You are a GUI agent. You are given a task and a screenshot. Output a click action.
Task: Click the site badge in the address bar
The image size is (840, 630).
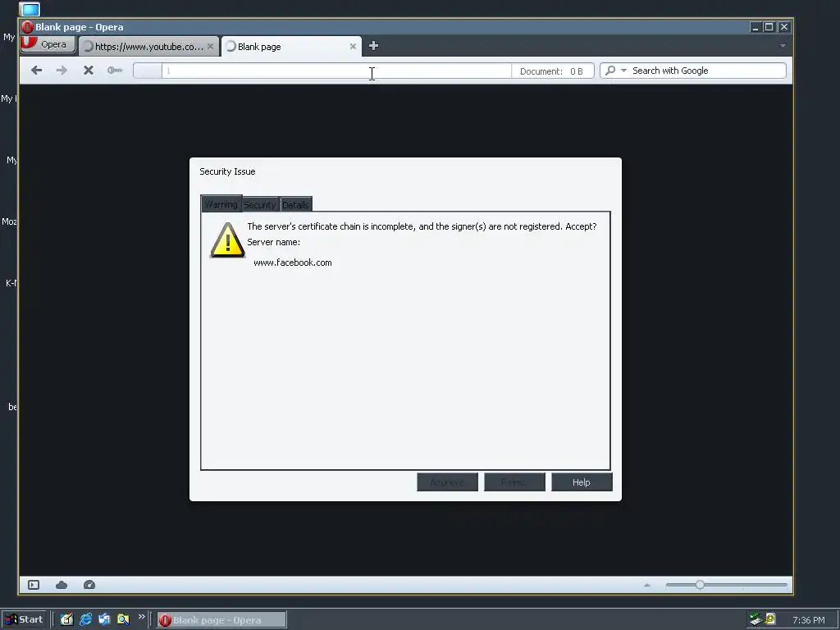[148, 71]
